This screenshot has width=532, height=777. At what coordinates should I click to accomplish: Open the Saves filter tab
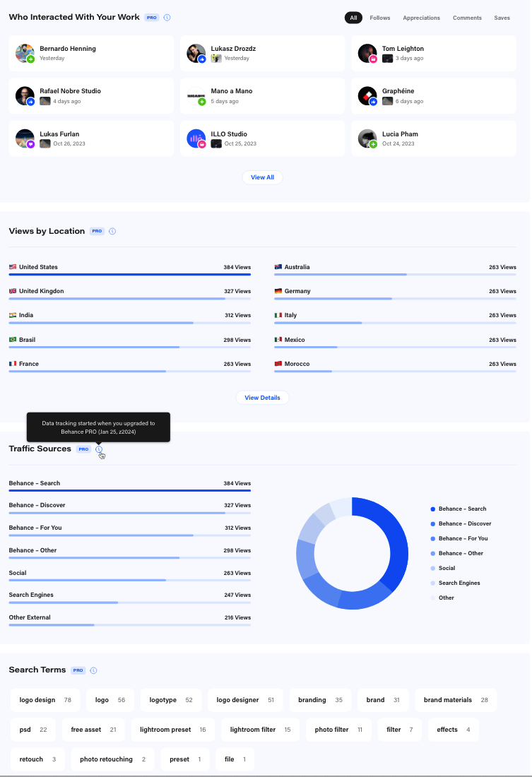(x=502, y=18)
